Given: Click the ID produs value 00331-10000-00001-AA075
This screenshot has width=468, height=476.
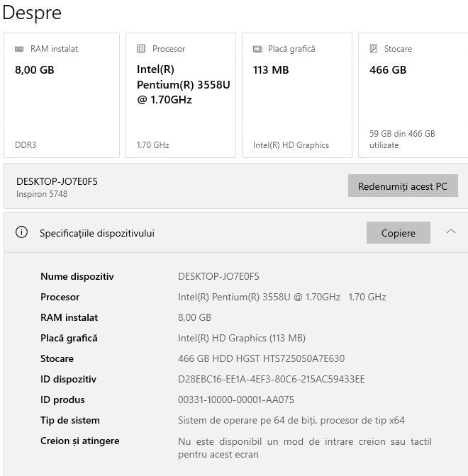Looking at the screenshot, I should click(x=236, y=399).
